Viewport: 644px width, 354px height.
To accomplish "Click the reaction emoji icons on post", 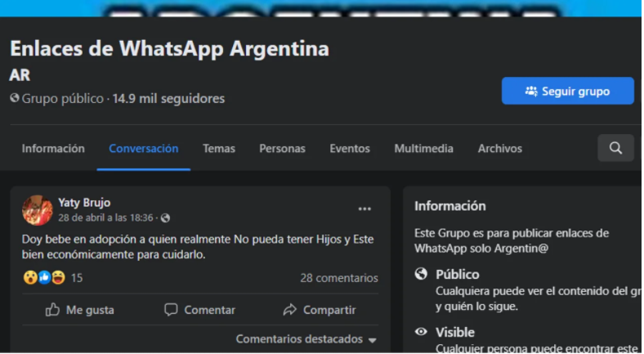I will 43,278.
